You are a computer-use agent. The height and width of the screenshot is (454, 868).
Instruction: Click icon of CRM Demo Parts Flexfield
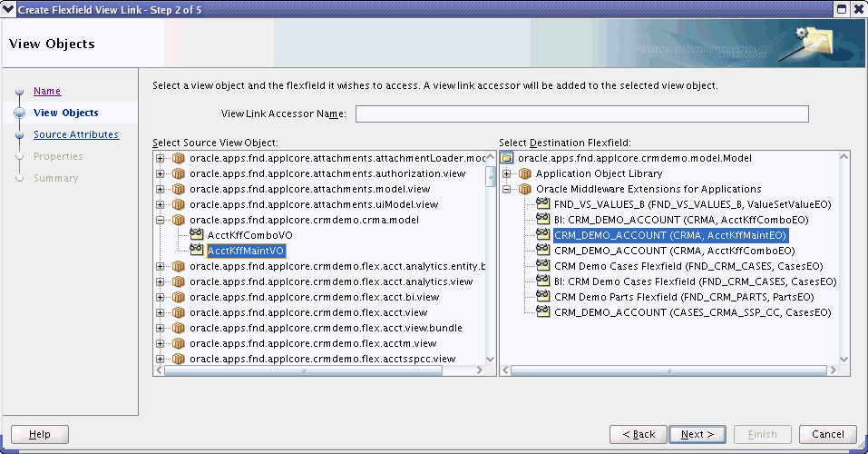click(543, 297)
